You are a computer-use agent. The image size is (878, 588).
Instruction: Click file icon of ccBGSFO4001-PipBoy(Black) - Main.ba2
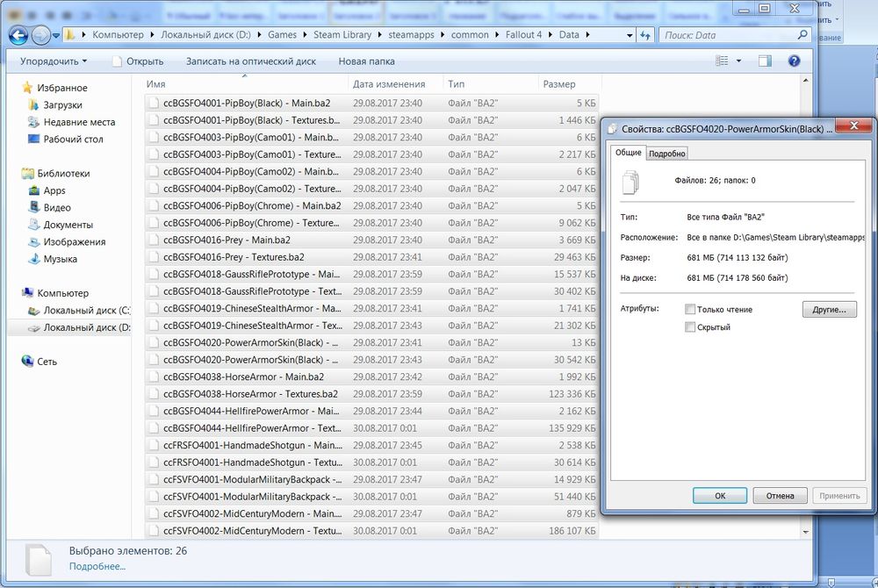153,104
